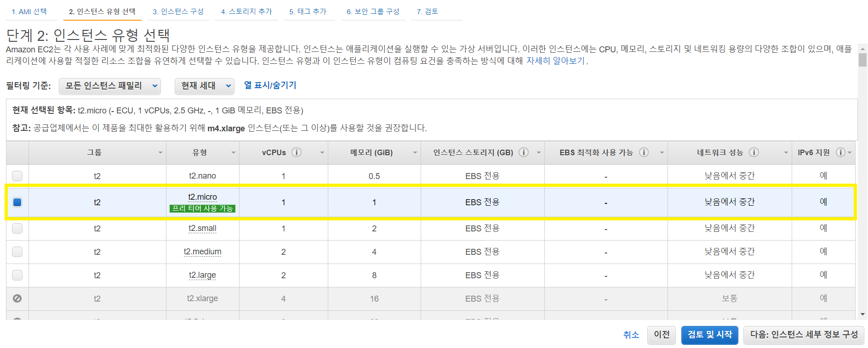Open sort arrow in EBS 최적화 column
868x348 pixels.
[x=662, y=153]
